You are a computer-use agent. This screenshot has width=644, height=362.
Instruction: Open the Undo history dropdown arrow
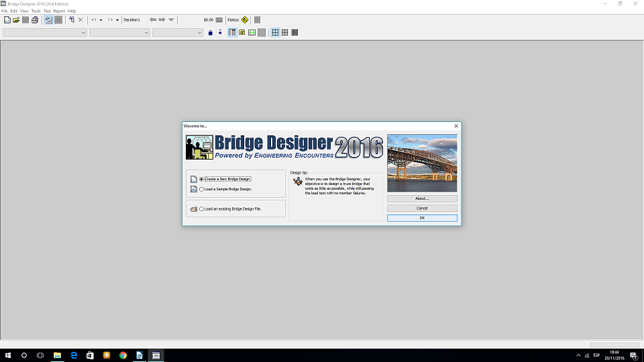click(101, 19)
